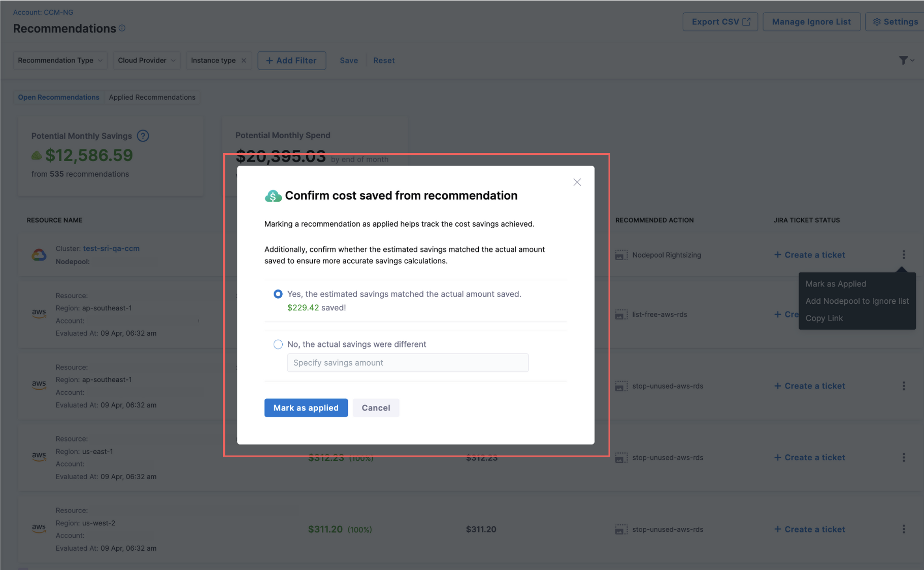Click the Specify savings amount field
924x570 pixels.
click(x=407, y=363)
